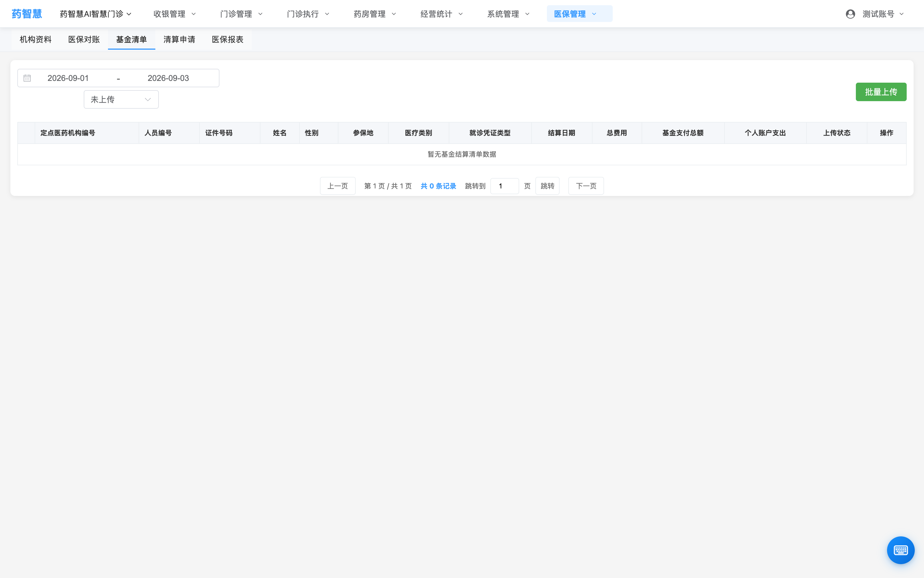Click the 下一页 button
Screen dimensions: 924x578
click(x=586, y=186)
